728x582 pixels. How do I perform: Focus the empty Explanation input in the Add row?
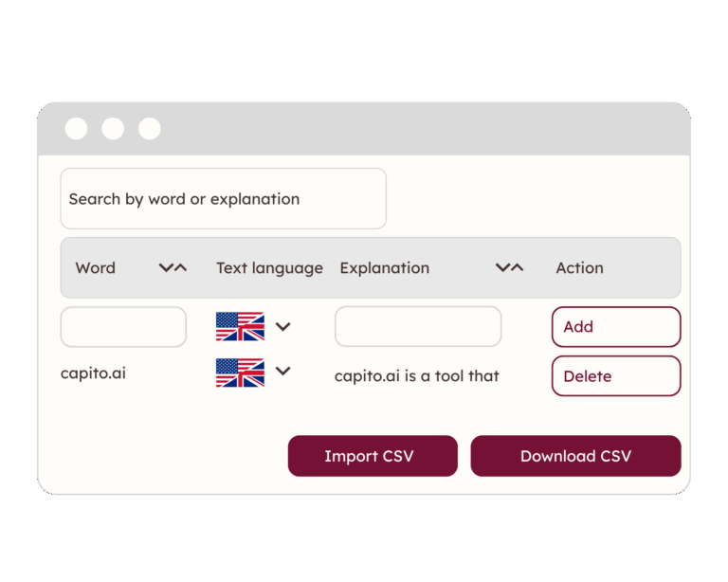[418, 326]
